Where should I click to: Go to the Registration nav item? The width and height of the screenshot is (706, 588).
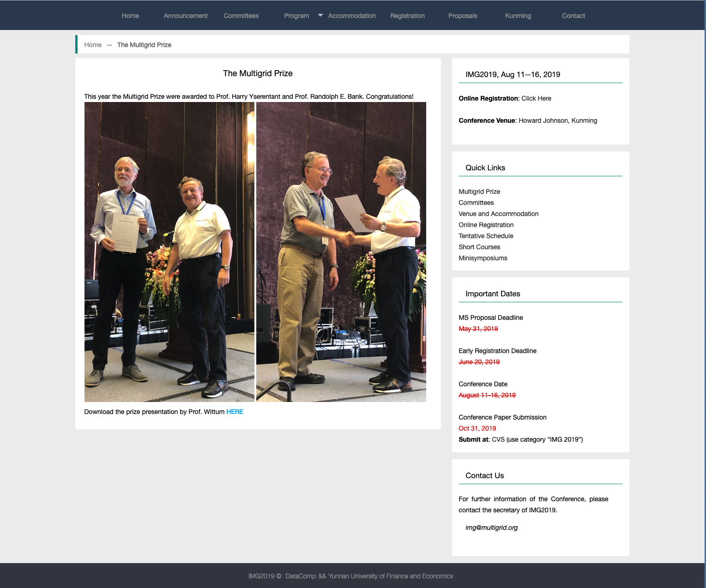pos(407,16)
